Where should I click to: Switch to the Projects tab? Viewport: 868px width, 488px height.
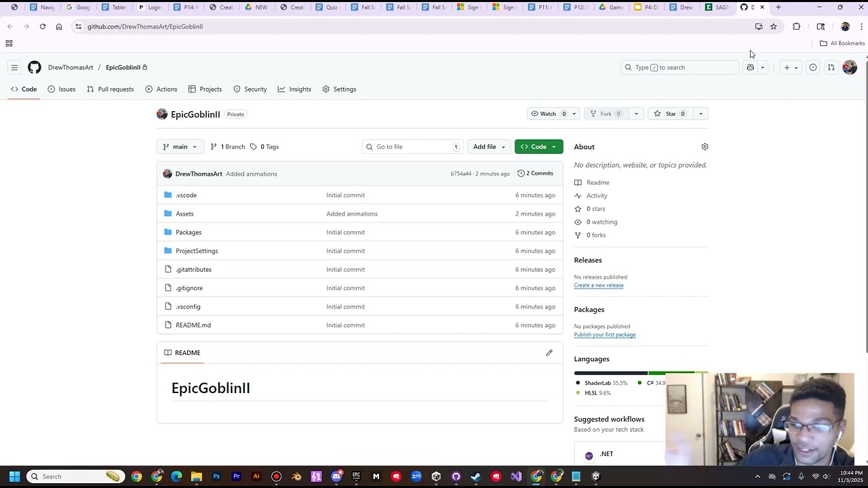(x=205, y=89)
